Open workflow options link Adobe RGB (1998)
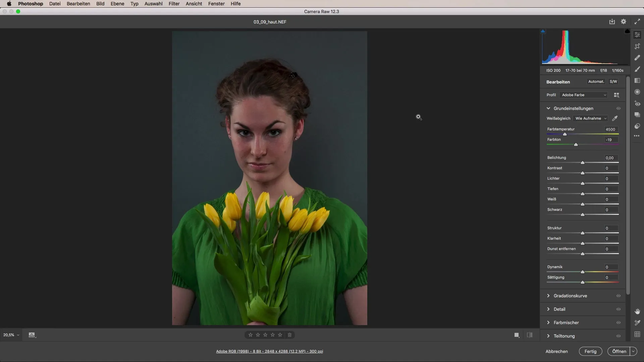The height and width of the screenshot is (362, 644). [270, 351]
